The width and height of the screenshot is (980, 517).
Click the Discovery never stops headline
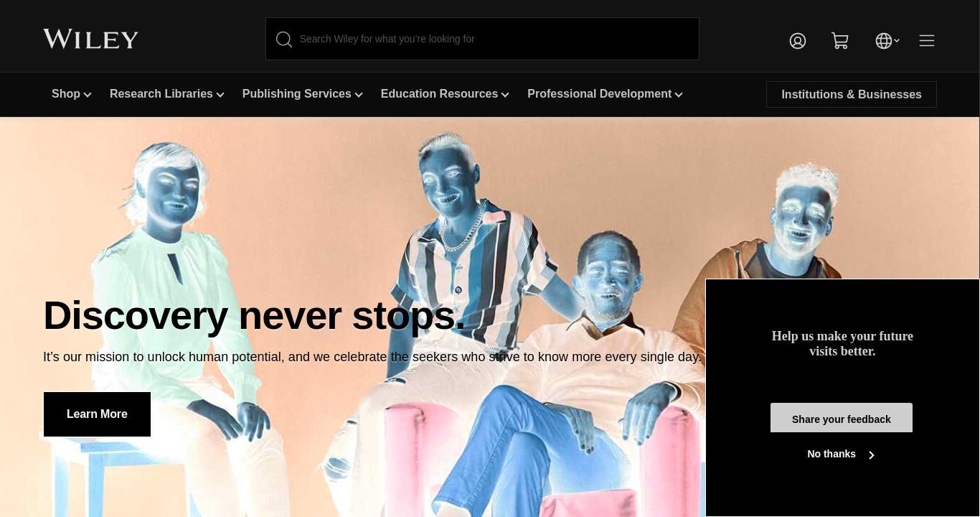pyautogui.click(x=254, y=315)
